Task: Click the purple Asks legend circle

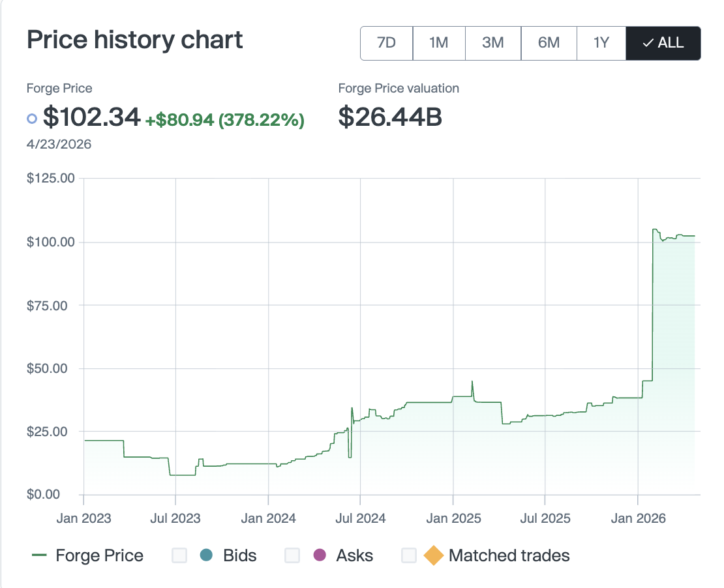Action: [x=320, y=555]
